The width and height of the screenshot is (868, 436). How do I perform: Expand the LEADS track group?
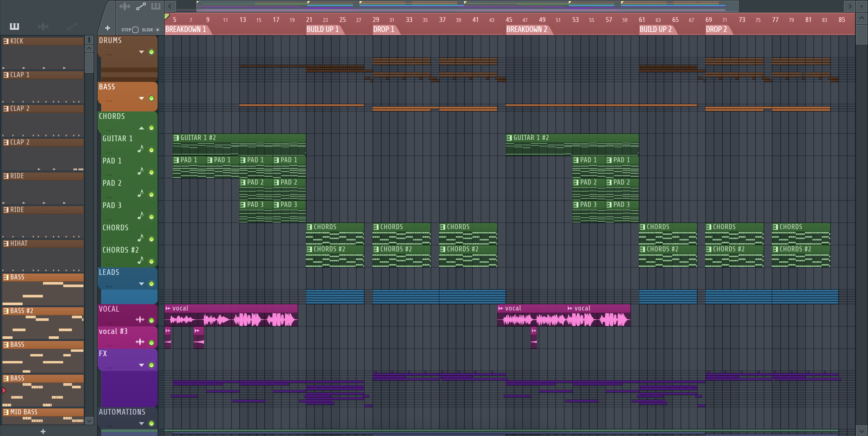coord(142,284)
